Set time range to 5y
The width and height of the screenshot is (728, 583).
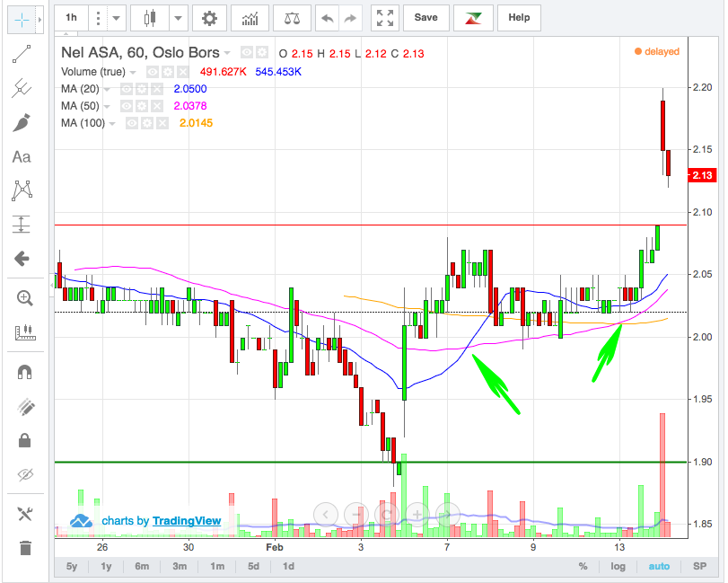72,566
